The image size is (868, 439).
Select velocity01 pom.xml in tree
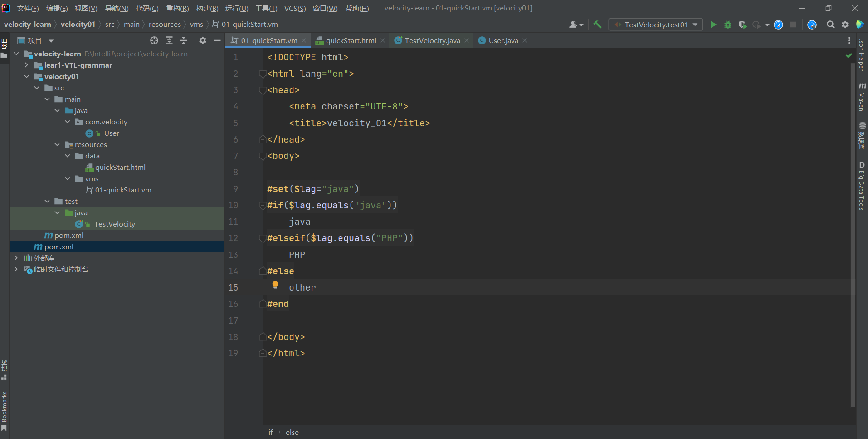click(x=69, y=235)
